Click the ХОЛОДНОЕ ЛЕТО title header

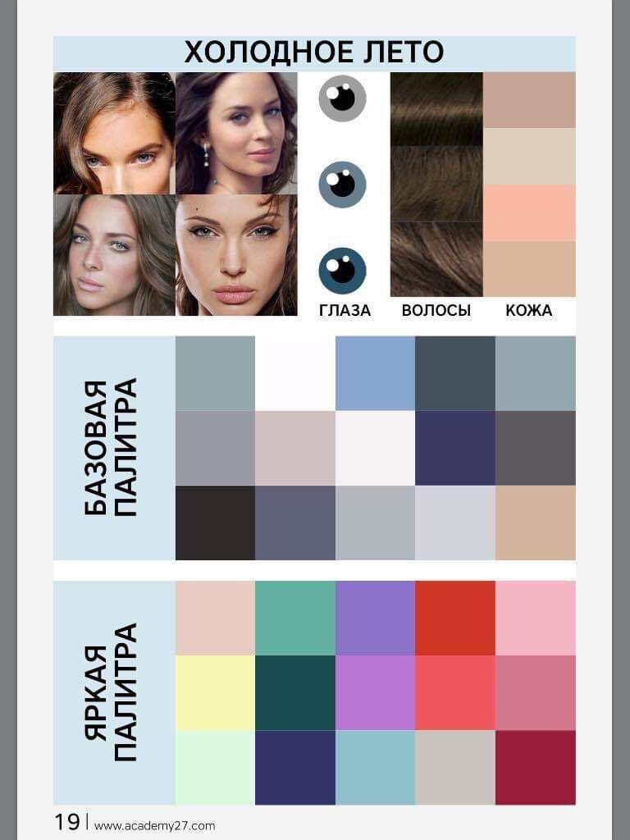314,53
